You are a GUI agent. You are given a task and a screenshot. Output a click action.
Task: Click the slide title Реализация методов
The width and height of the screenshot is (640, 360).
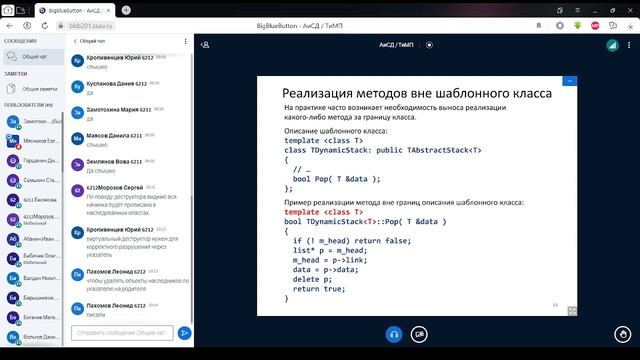[x=417, y=93]
